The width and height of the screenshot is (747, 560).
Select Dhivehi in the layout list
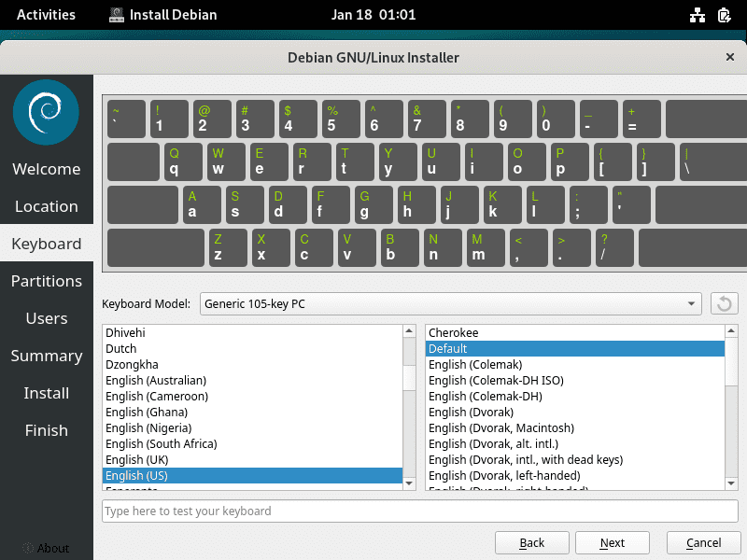(x=252, y=332)
